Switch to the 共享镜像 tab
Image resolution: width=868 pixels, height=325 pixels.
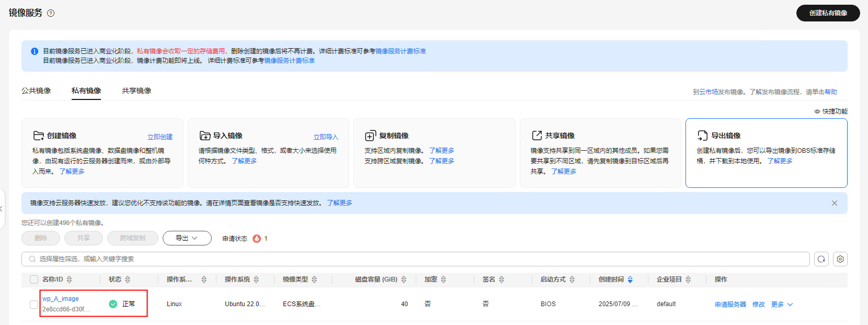click(x=136, y=91)
